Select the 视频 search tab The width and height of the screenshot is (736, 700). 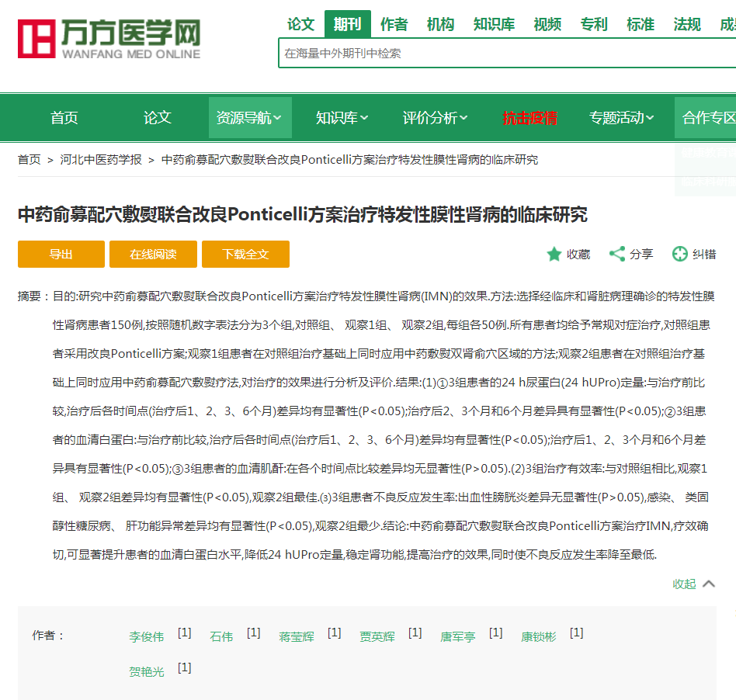(548, 24)
